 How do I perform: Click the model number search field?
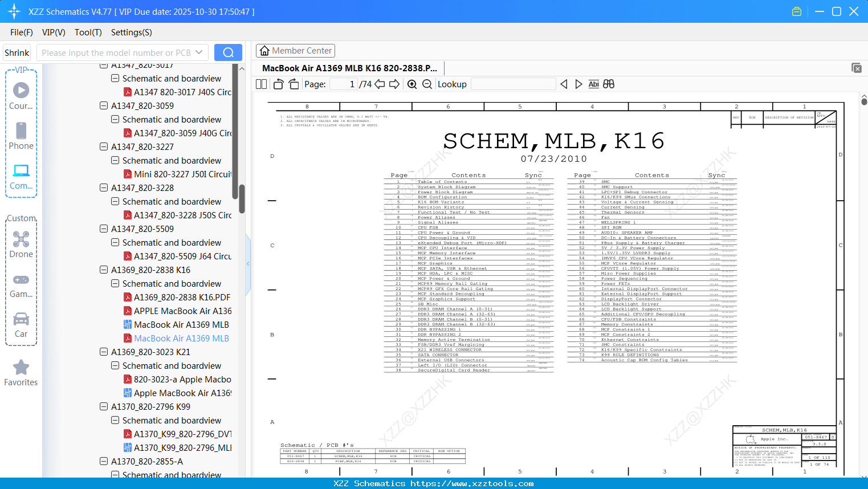pyautogui.click(x=123, y=52)
